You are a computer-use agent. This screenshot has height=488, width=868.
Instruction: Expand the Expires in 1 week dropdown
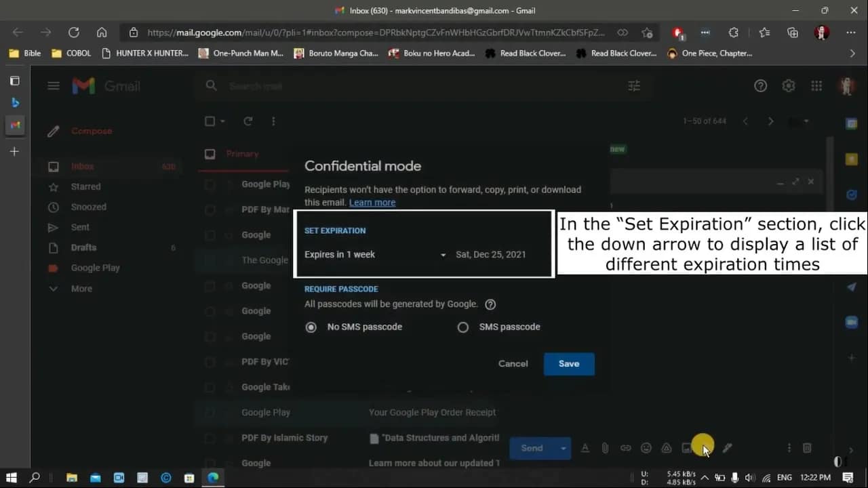443,255
